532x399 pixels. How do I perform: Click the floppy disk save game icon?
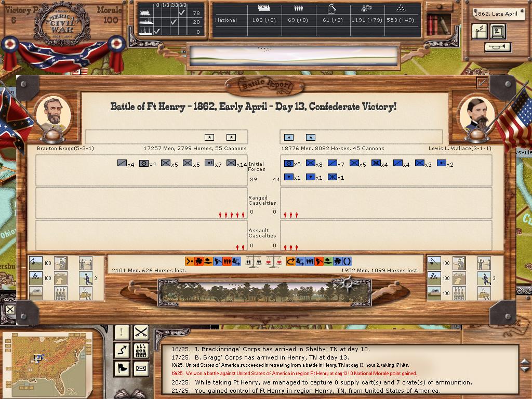[x=497, y=31]
